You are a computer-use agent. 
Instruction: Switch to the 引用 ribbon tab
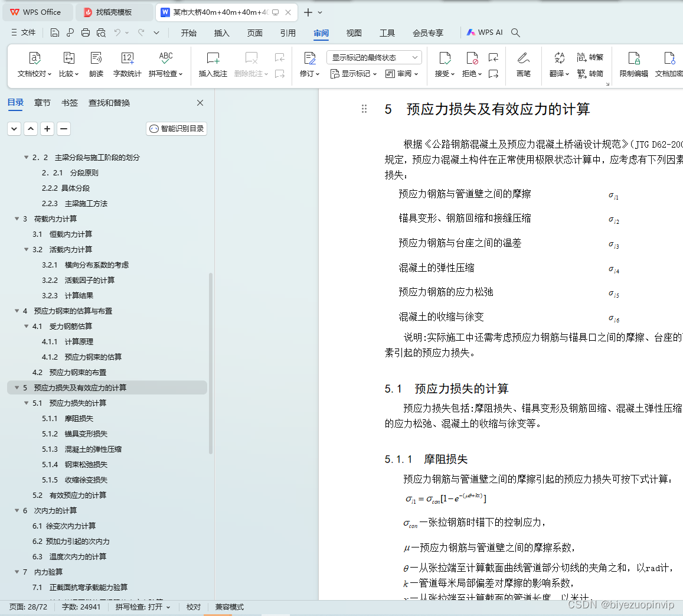(288, 33)
